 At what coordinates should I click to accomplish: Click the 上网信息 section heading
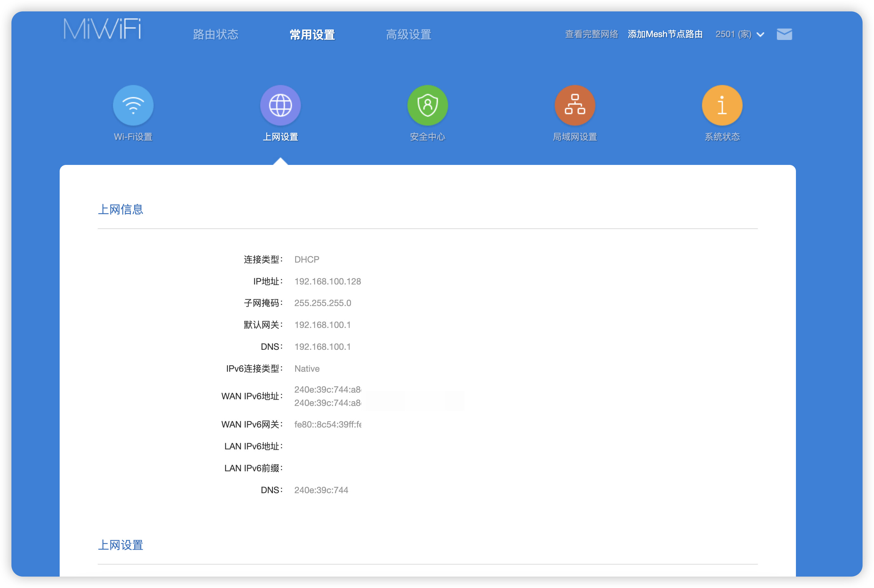pos(121,209)
